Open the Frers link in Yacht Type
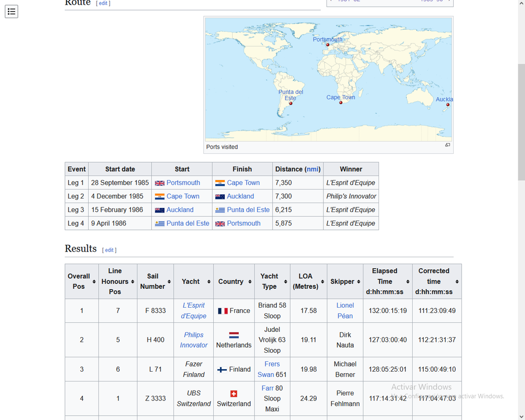 (272, 364)
